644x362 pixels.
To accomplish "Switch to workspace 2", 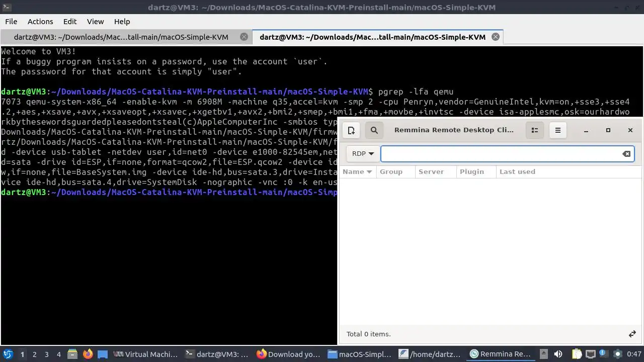I will [x=34, y=354].
